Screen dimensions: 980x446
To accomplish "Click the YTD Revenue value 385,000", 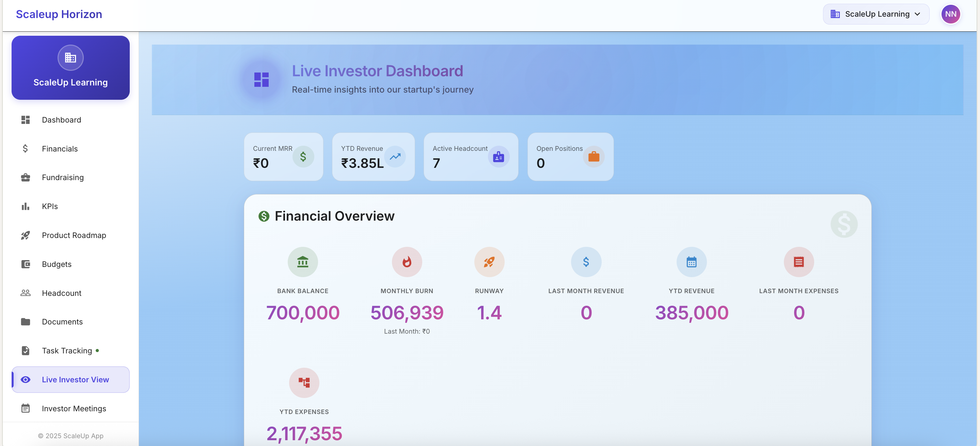I will point(692,313).
